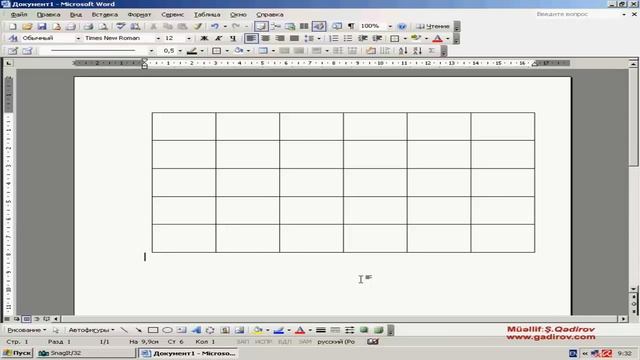Sort ascending in the Tables toolbar

point(403,51)
